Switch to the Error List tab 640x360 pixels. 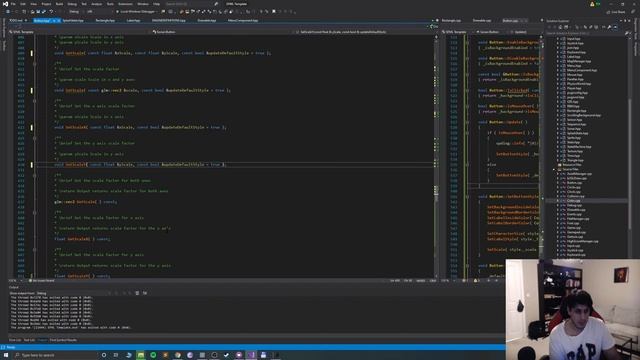pyautogui.click(x=15, y=340)
